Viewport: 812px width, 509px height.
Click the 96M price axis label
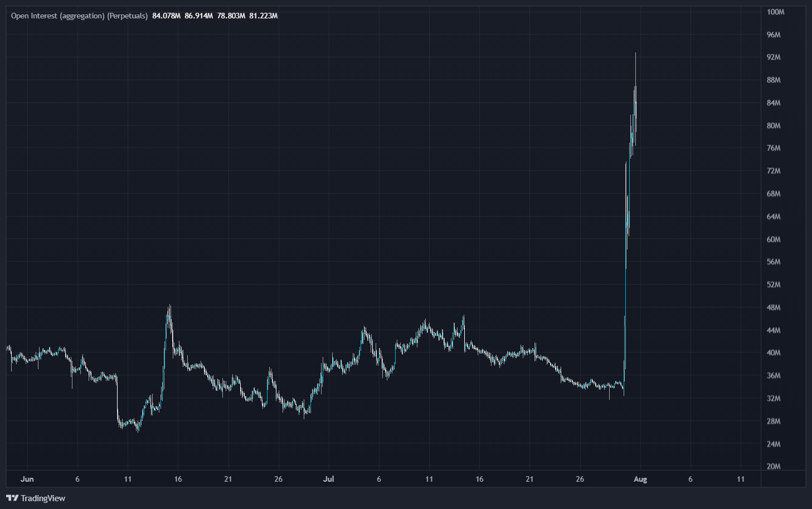coord(774,35)
